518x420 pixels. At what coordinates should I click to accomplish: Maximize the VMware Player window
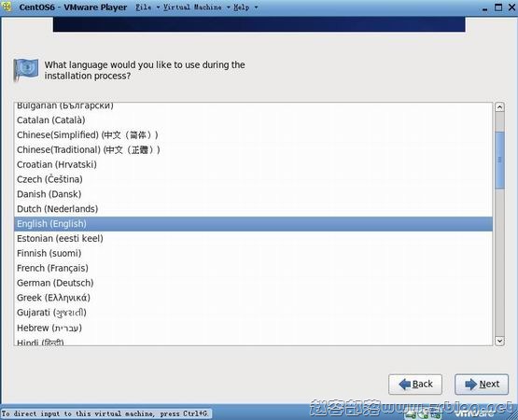pos(498,7)
